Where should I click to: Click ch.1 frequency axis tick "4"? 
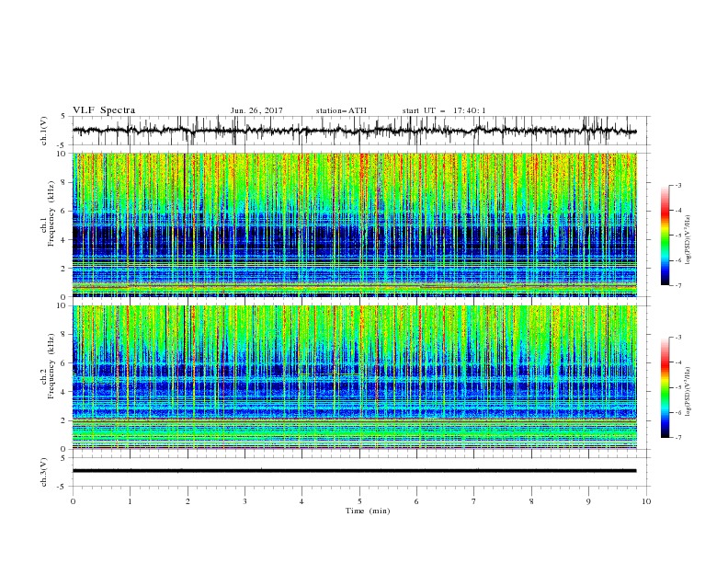pos(65,240)
